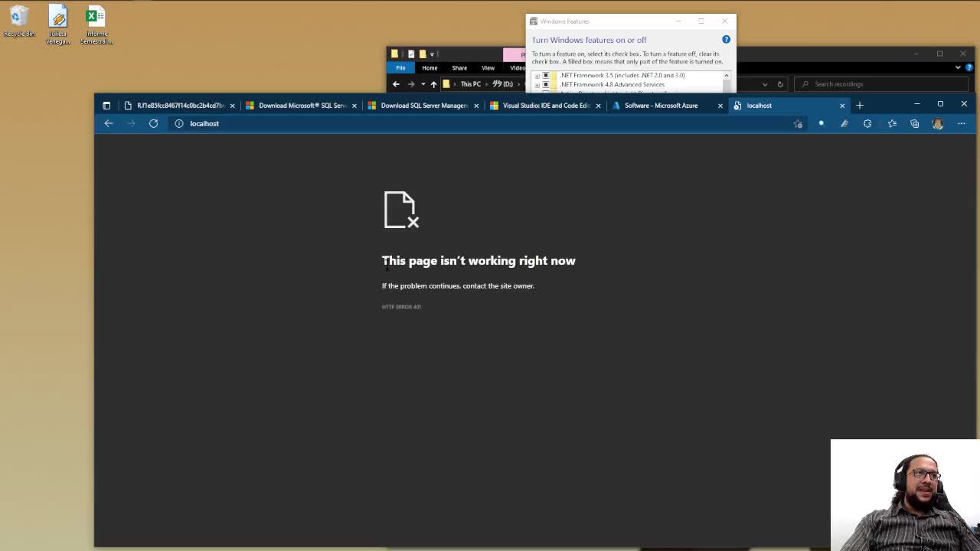The image size is (980, 551).
Task: Click the pen extension icon in toolbar
Action: [844, 123]
